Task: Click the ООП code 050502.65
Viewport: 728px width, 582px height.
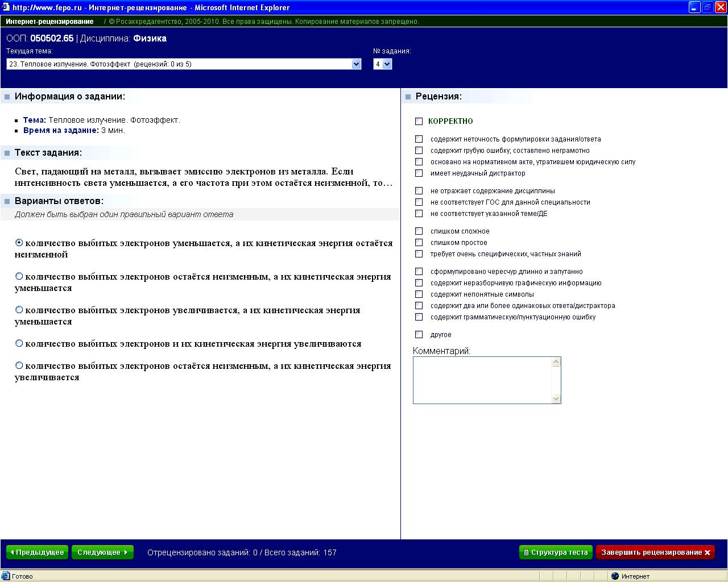Action: pyautogui.click(x=52, y=39)
